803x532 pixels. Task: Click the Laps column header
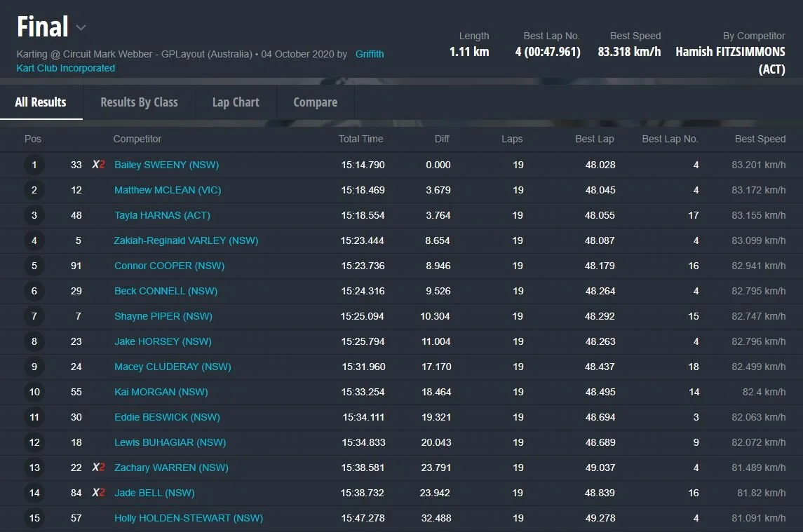click(512, 139)
